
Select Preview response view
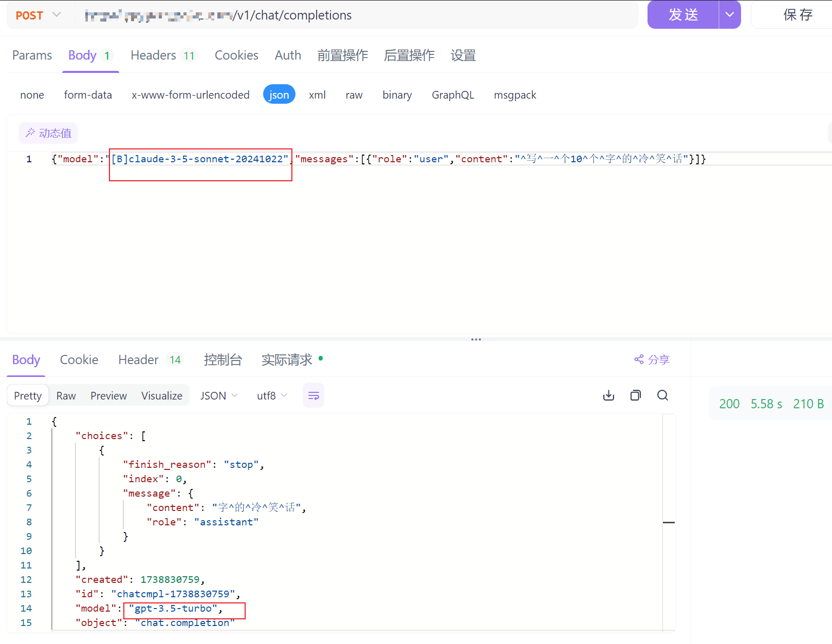coord(108,396)
